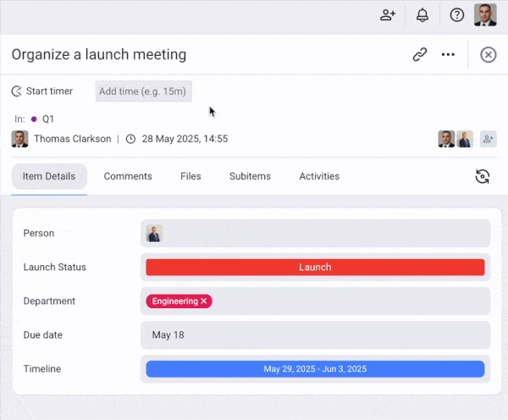The height and width of the screenshot is (420, 508).
Task: Open the Files tab
Action: (190, 176)
